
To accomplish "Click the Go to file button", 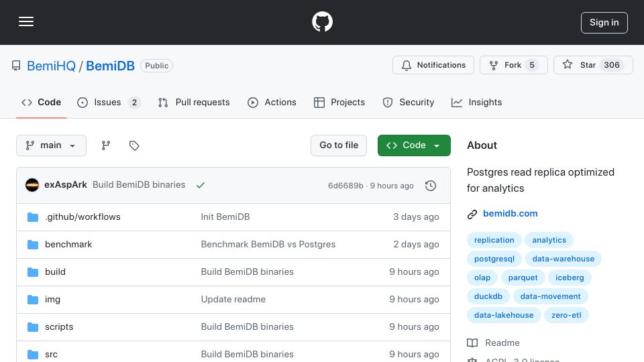I will [x=339, y=145].
